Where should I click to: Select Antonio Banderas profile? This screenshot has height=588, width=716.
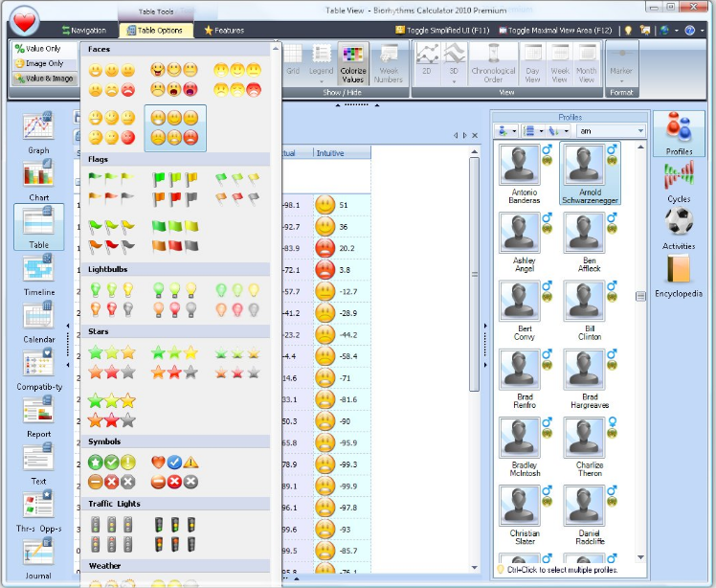525,173
